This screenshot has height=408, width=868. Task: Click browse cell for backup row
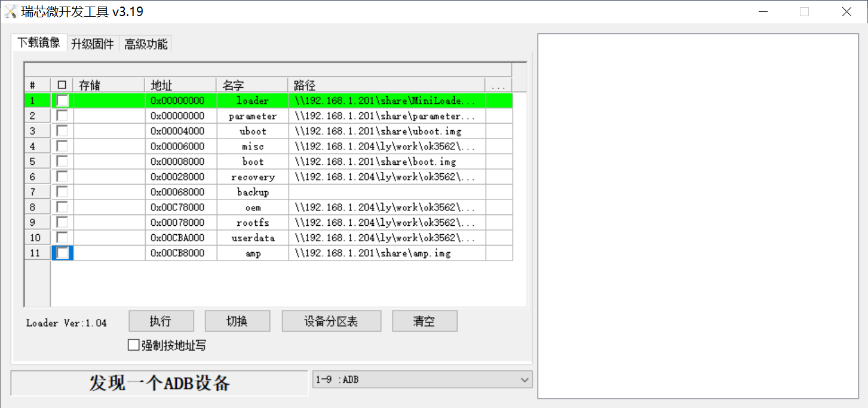[499, 192]
